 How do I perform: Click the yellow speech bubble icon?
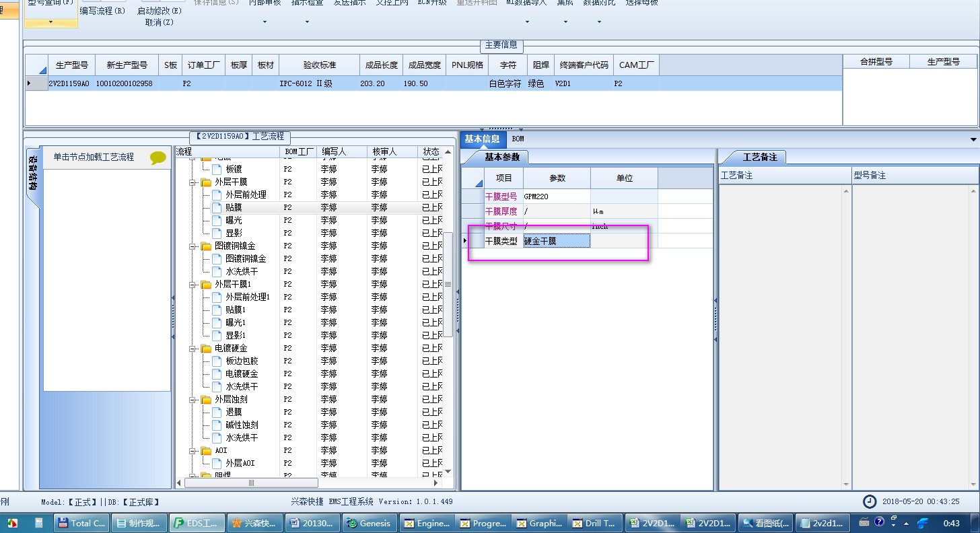point(158,158)
